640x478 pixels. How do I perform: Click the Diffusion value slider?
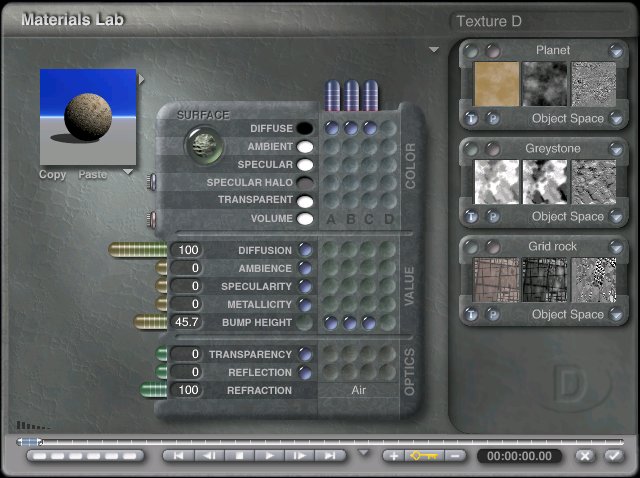point(138,250)
